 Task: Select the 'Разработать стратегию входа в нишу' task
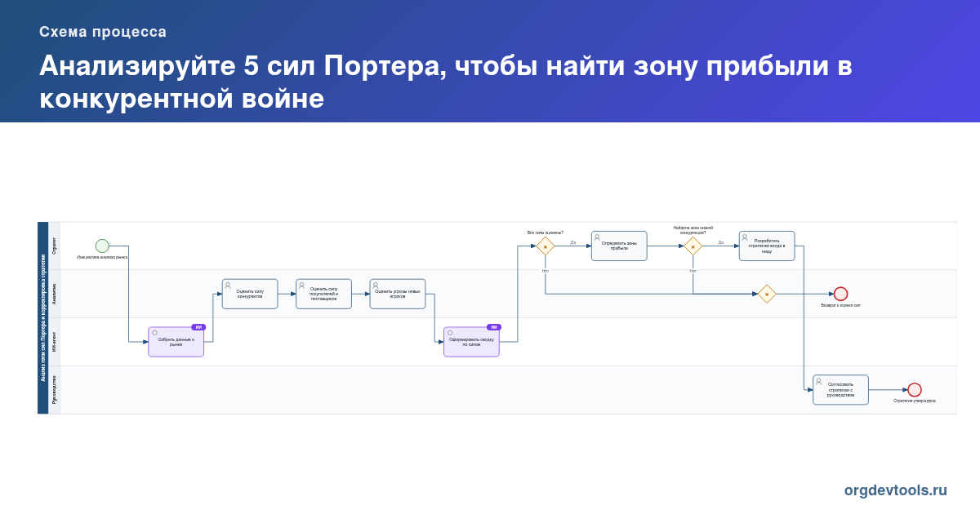[x=767, y=246]
